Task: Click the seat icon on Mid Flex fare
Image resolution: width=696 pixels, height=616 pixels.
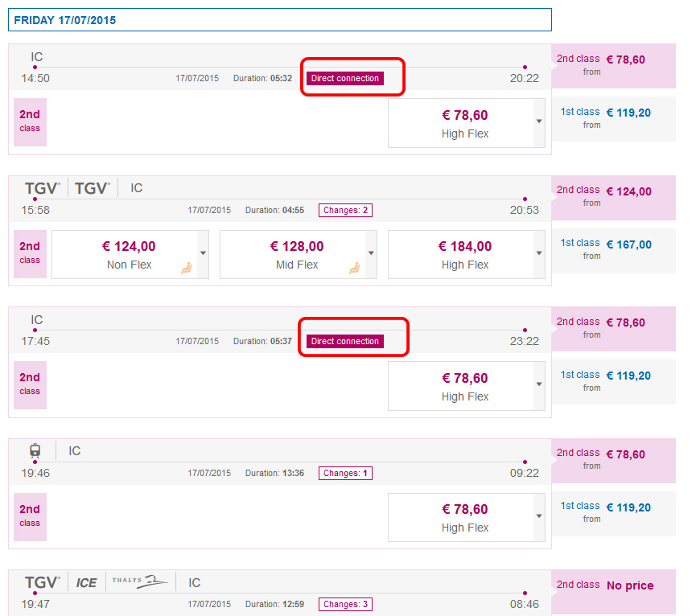Action: point(354,269)
